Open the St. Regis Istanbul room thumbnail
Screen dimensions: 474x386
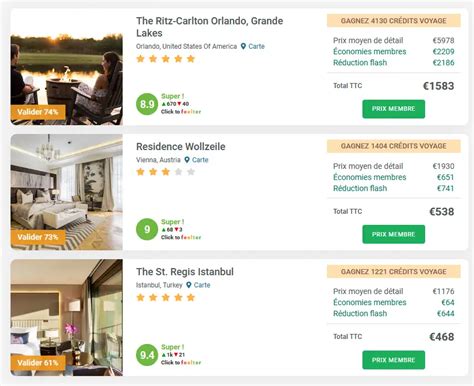pos(67,318)
